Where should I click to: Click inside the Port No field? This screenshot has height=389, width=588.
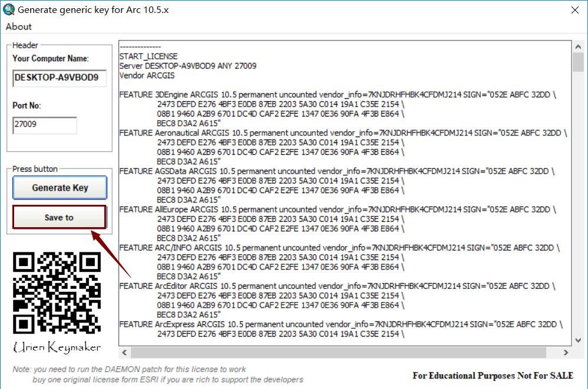coord(44,125)
